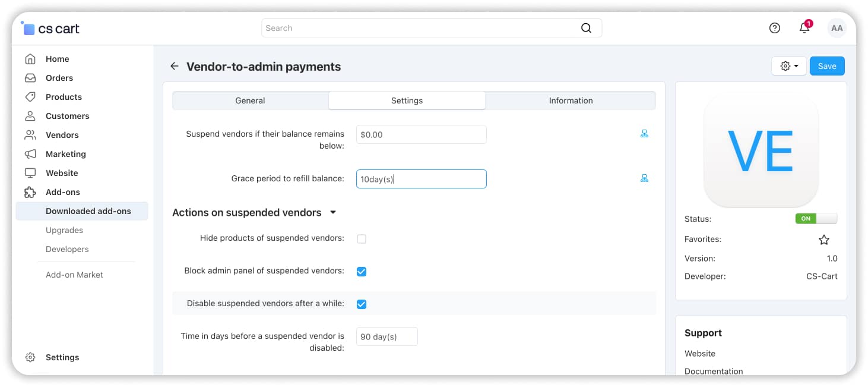Open the notifications bell
The height and width of the screenshot is (387, 868).
804,28
